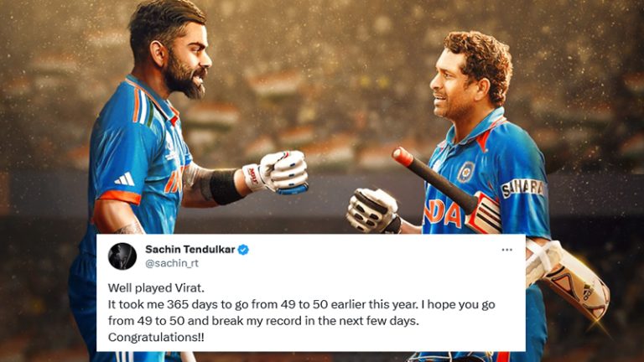
Task: Open Sachin Tendulkar's round profile avatar
Action: [122, 256]
